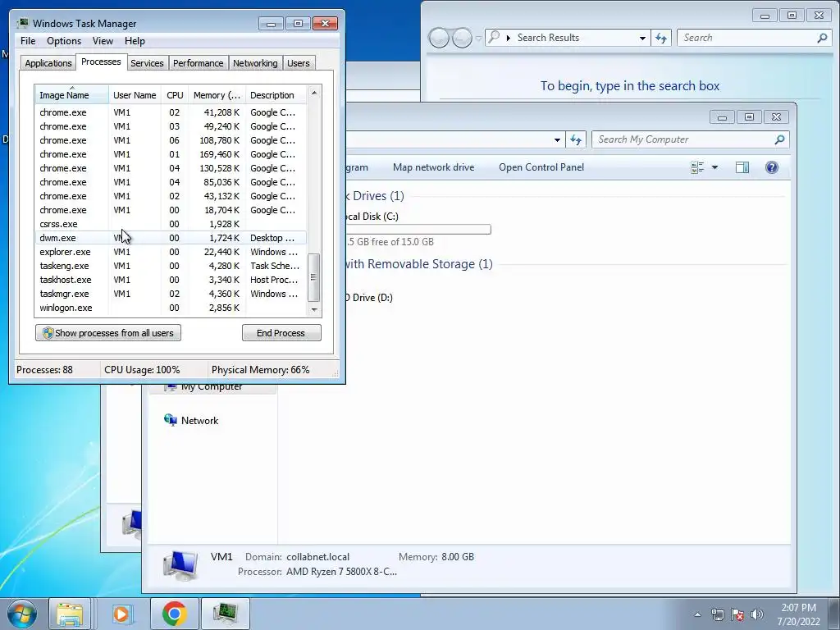Select chrome.exe using 18,704 K memory

[x=171, y=210]
